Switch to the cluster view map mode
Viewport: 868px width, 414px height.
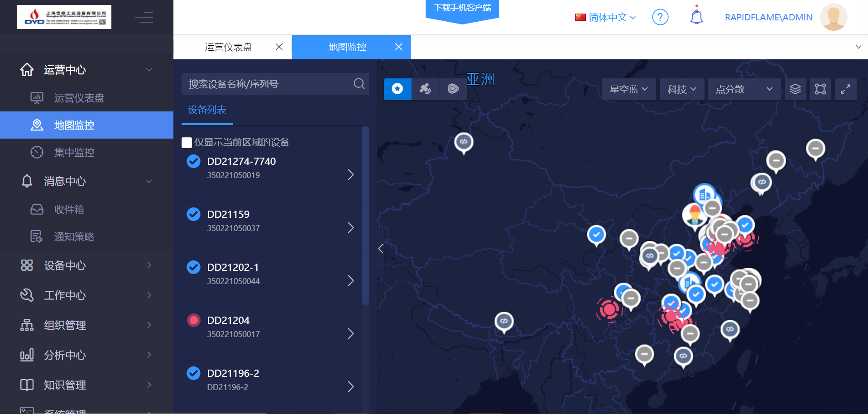pyautogui.click(x=425, y=89)
